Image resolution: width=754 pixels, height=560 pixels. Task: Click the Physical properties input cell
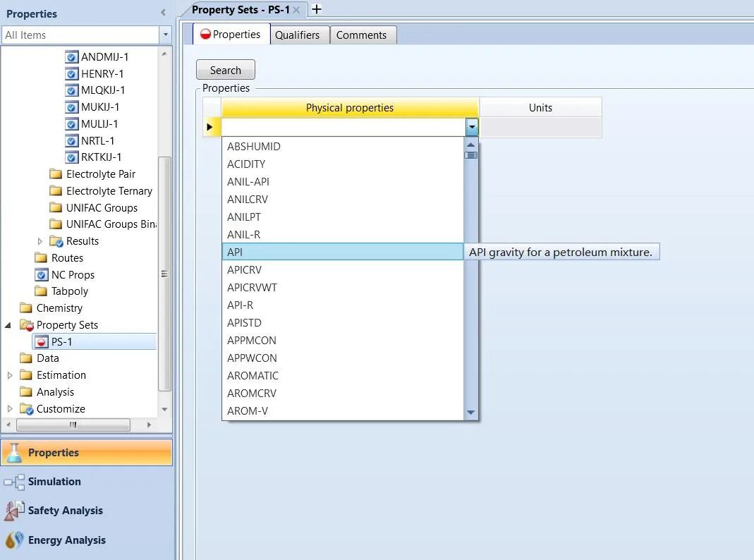point(343,128)
